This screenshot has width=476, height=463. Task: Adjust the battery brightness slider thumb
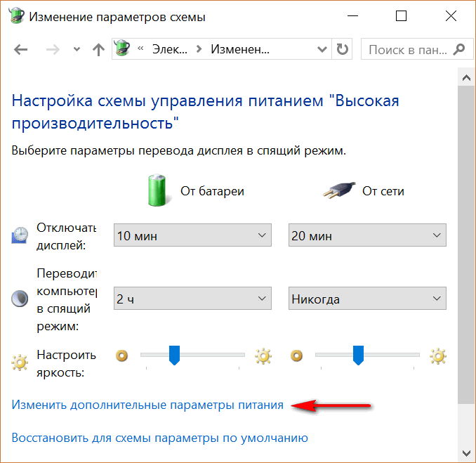pos(175,355)
